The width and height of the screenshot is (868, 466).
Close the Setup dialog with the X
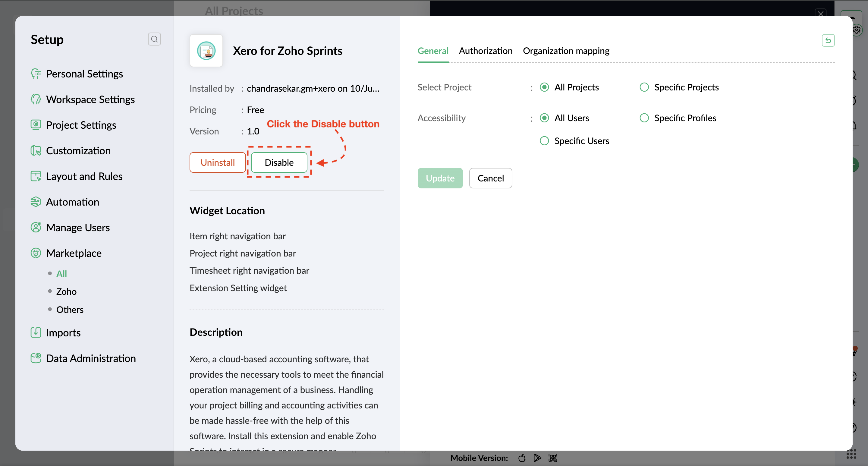(x=820, y=14)
